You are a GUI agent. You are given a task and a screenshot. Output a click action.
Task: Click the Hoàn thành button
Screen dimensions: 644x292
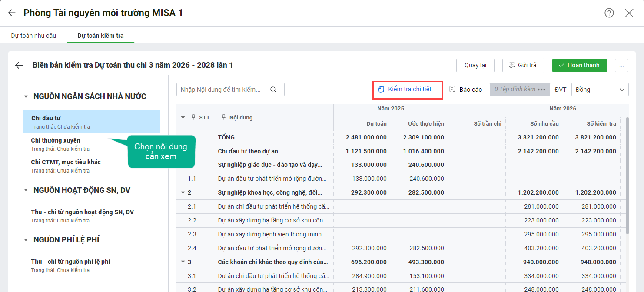[x=579, y=66]
